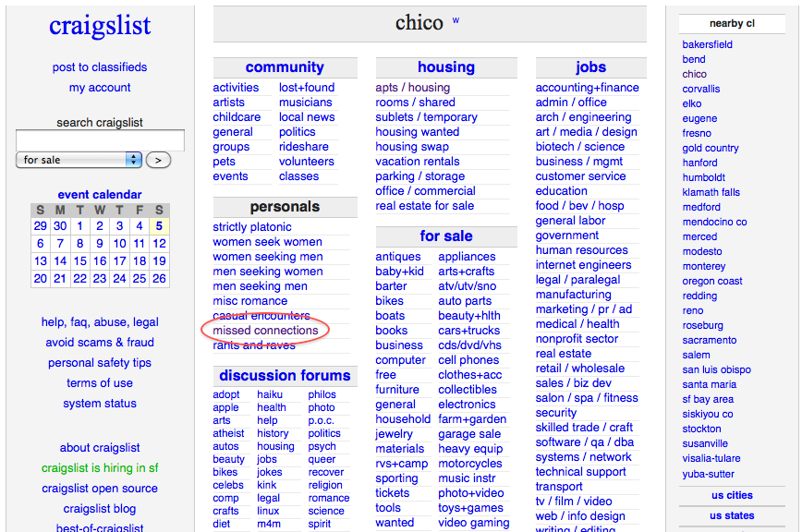Expand the us states list

point(732,515)
